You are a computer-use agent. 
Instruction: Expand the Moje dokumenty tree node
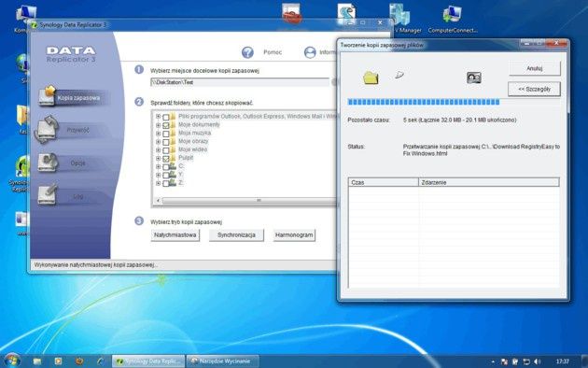pos(159,125)
